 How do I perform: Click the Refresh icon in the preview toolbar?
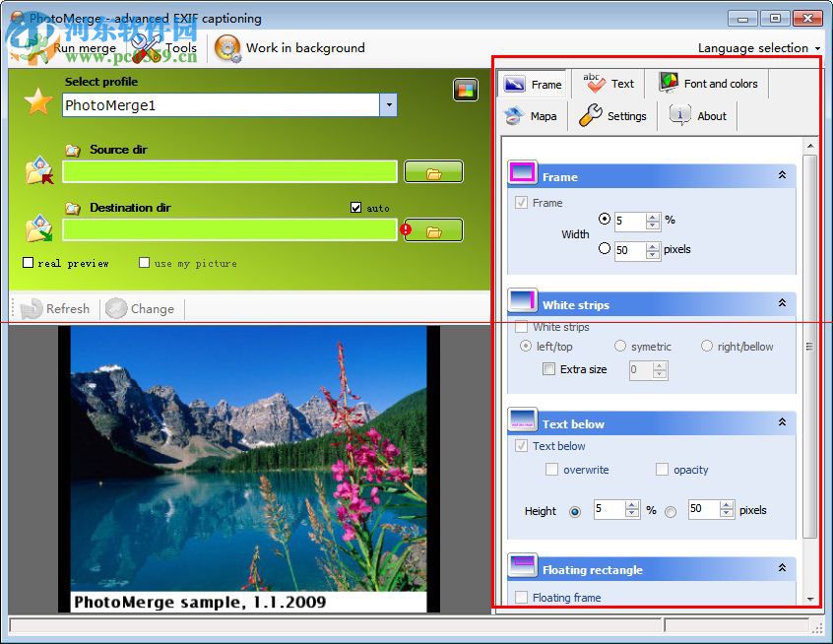pyautogui.click(x=31, y=309)
